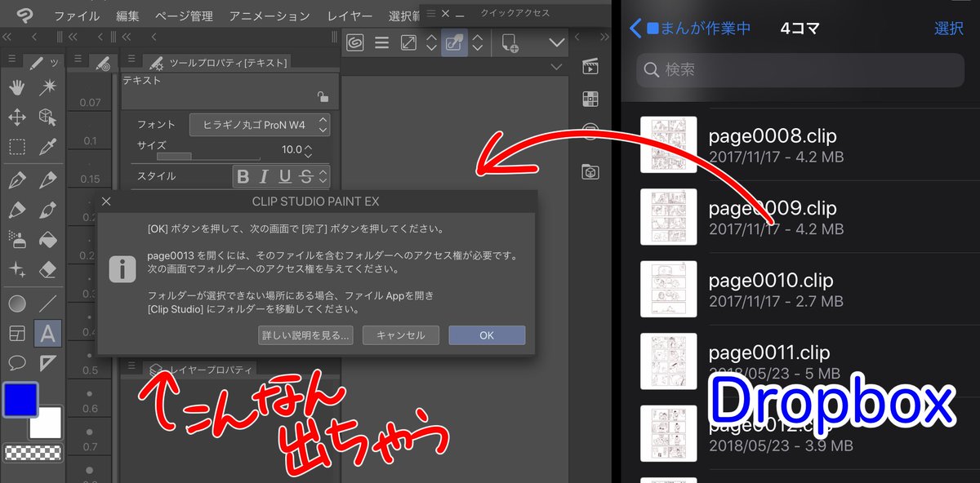Select the blue main drawing color swatch
The image size is (980, 483).
pyautogui.click(x=20, y=400)
